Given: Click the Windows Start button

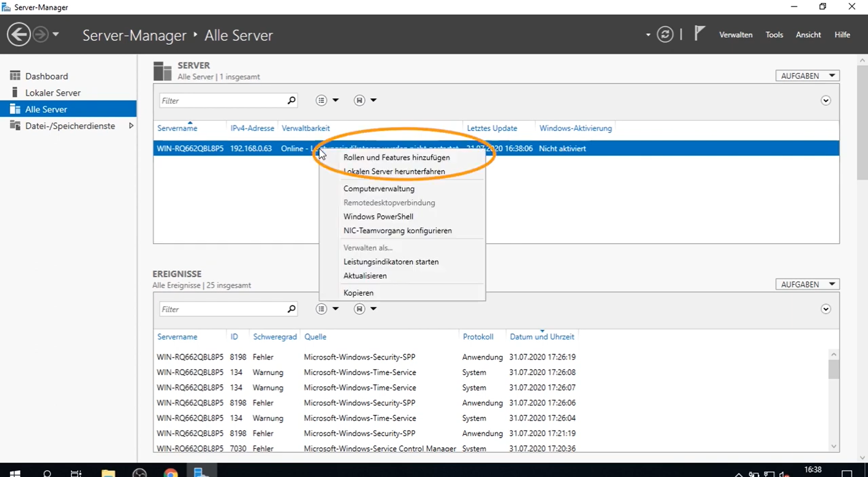Looking at the screenshot, I should (x=15, y=473).
